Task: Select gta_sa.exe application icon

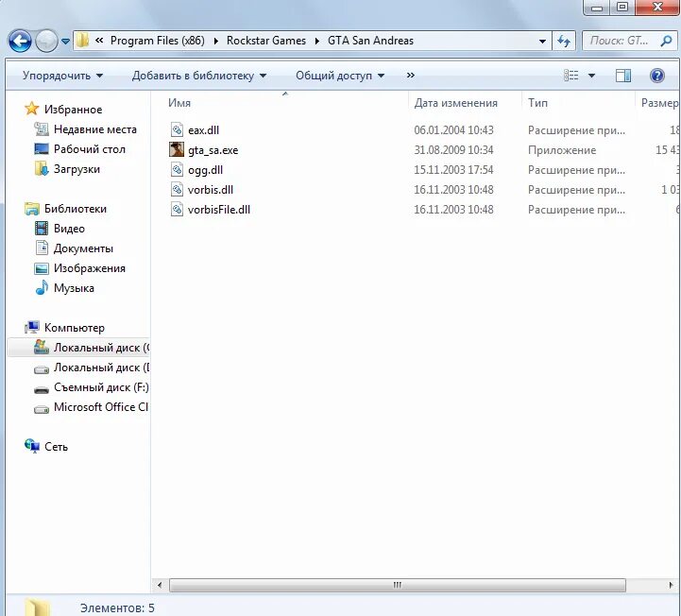Action: pyautogui.click(x=177, y=149)
